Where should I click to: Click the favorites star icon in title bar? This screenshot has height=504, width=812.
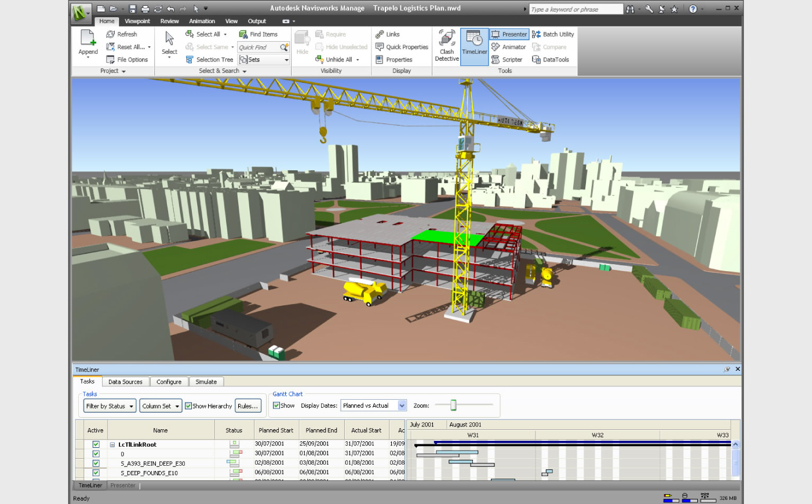(x=674, y=9)
